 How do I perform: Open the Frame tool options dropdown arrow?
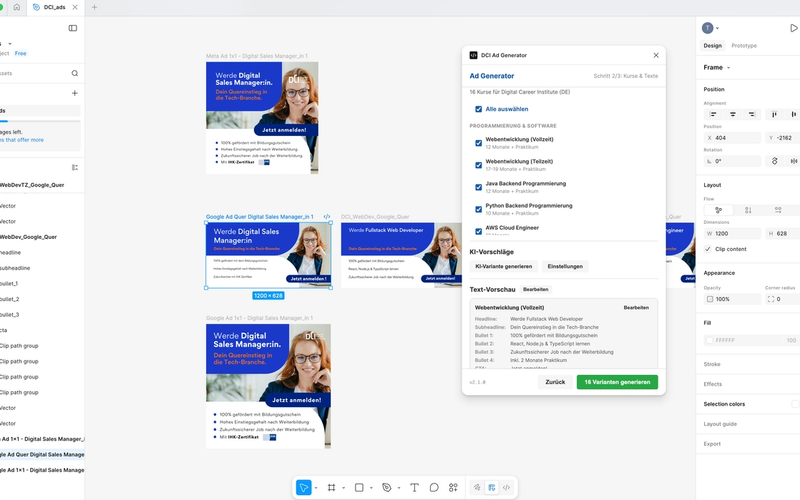click(343, 488)
